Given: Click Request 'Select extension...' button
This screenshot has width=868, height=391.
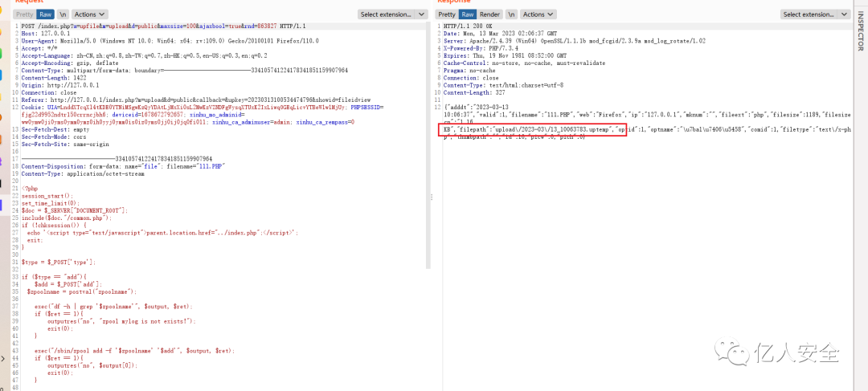Looking at the screenshot, I should click(386, 14).
